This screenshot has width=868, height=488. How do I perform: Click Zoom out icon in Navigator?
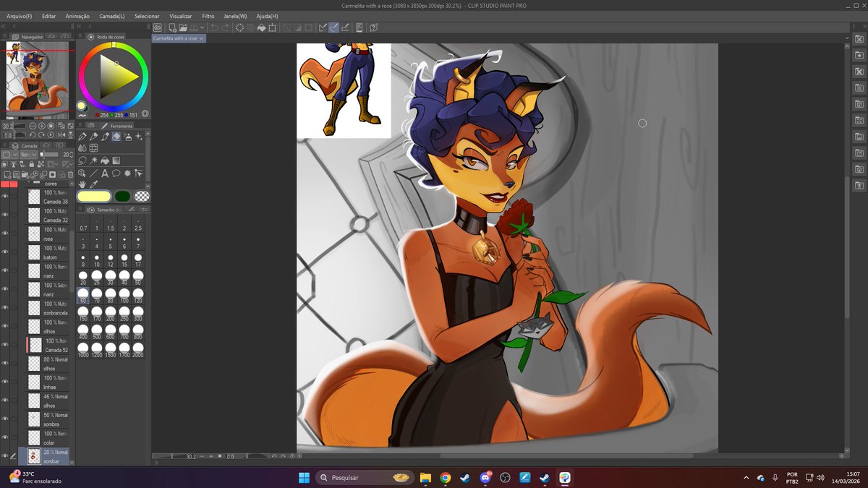[x=33, y=126]
